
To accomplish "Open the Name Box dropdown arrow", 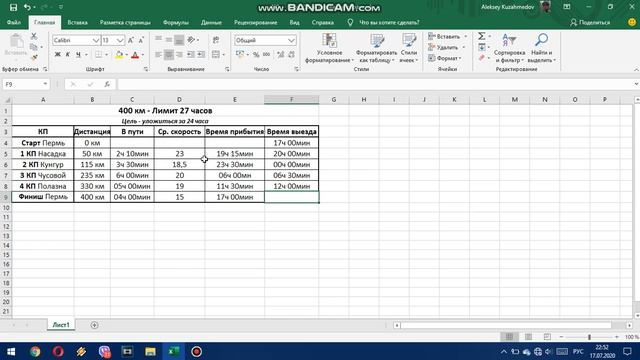I will pyautogui.click(x=45, y=84).
